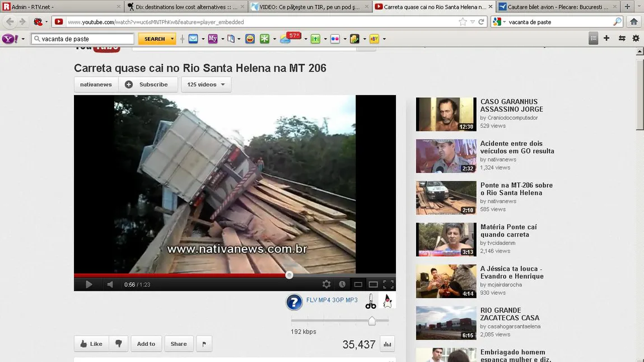
Task: Open Yahoo Mail from the toolbar envelope icon
Action: [193, 39]
